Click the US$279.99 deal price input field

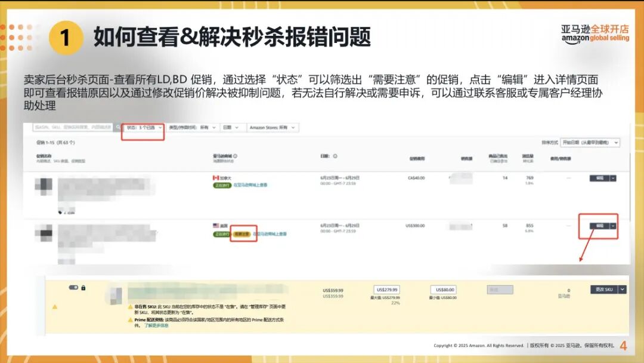point(386,290)
